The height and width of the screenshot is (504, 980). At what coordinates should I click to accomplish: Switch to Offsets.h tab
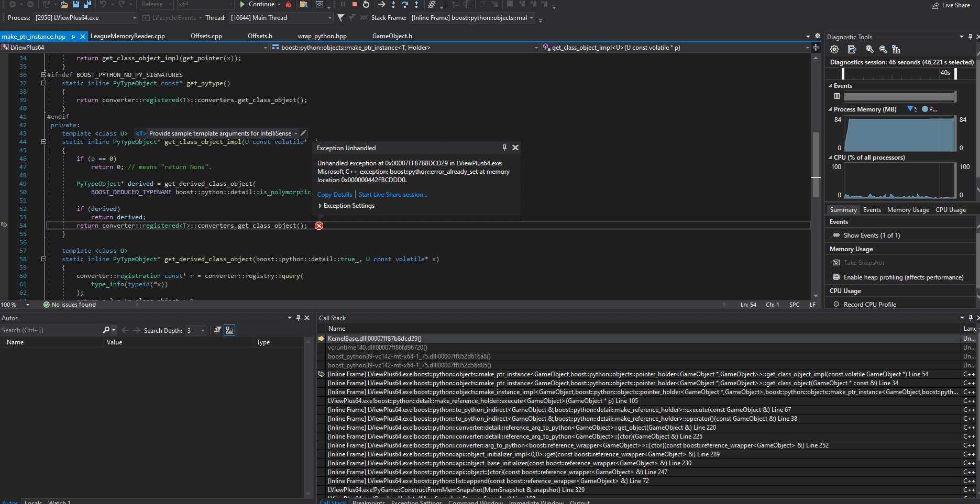(260, 36)
